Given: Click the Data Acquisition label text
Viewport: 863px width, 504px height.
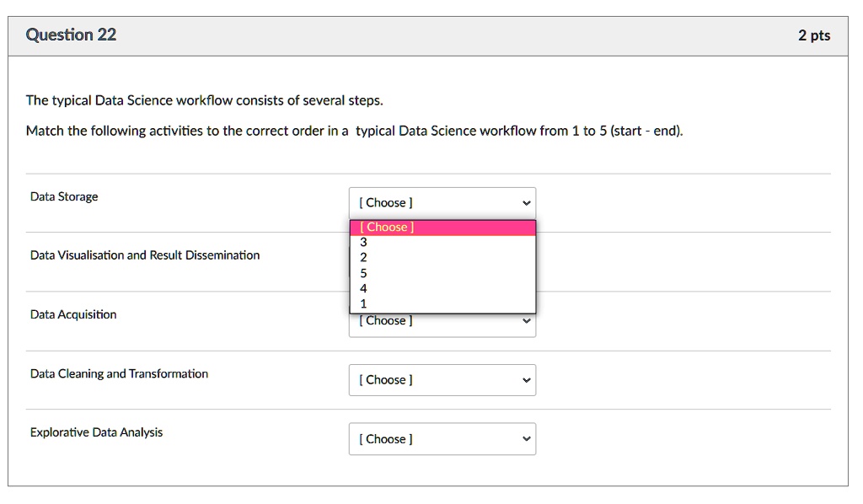Looking at the screenshot, I should [72, 314].
